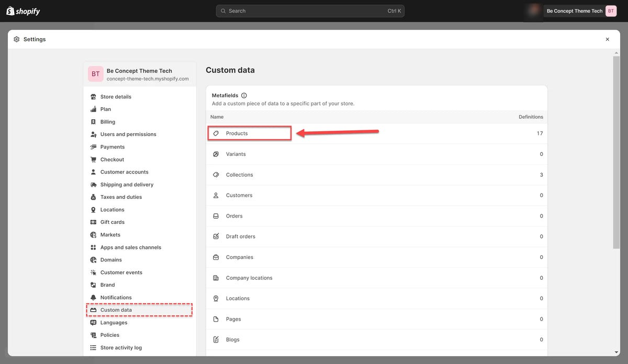Open Draft orders metafield definitions
The image size is (628, 364).
tap(377, 236)
